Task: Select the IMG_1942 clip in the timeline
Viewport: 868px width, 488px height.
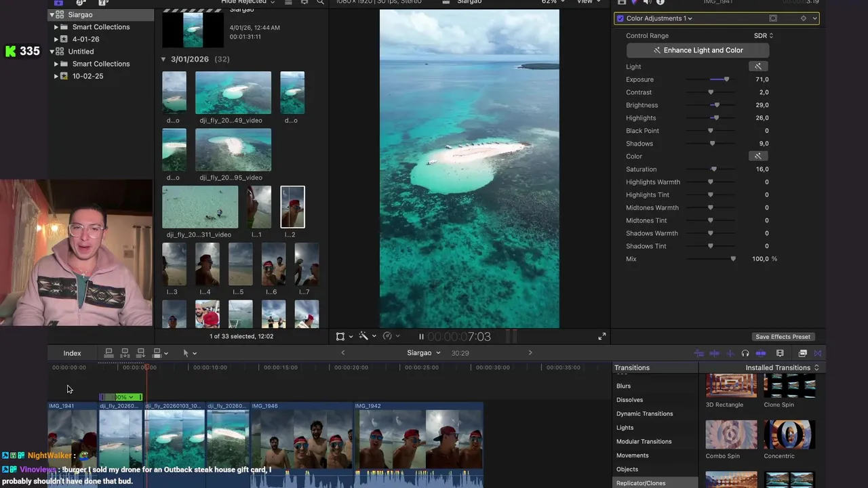Action: [419, 445]
